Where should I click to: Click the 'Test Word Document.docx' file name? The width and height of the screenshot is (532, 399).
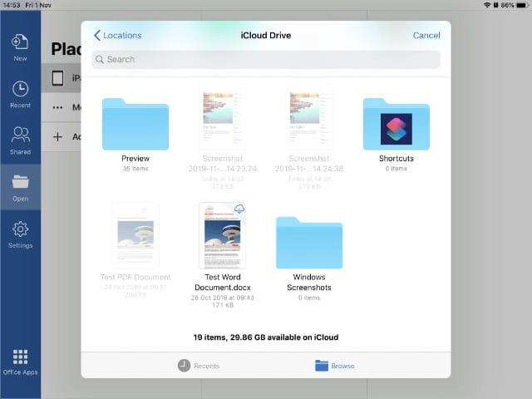(x=223, y=283)
